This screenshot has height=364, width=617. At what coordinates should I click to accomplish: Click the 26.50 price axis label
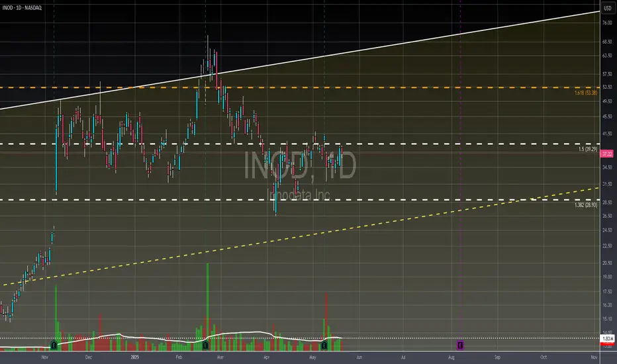[x=607, y=216]
